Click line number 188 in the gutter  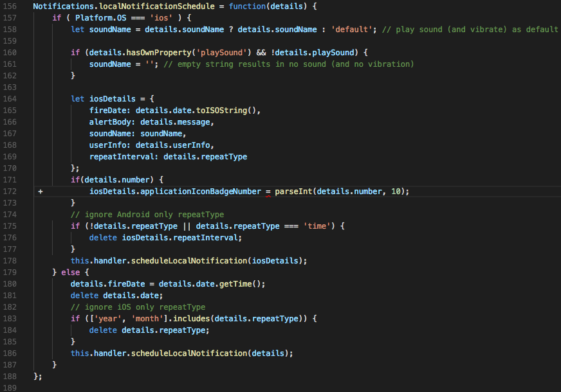point(10,377)
